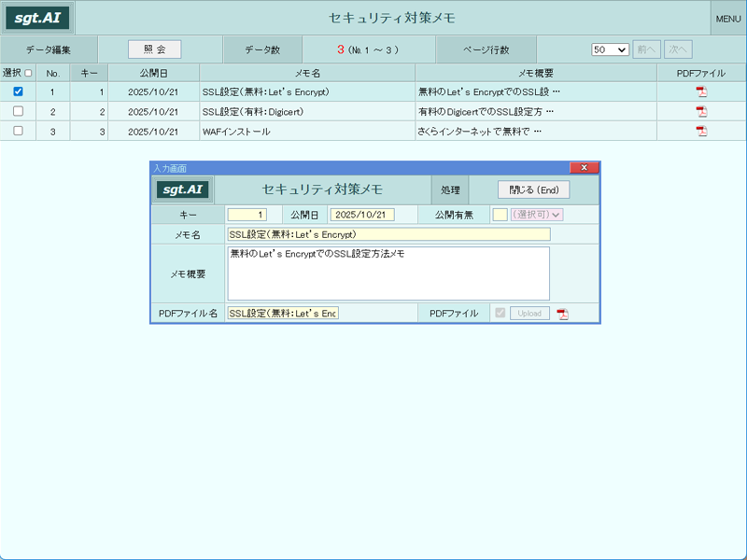Toggle the select-all checkbox in 選択 header
Image resolution: width=747 pixels, height=560 pixels.
click(28, 74)
